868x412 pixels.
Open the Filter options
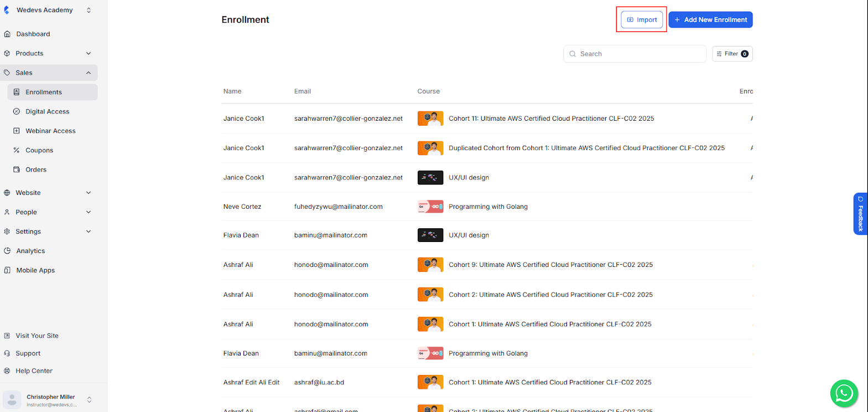732,54
